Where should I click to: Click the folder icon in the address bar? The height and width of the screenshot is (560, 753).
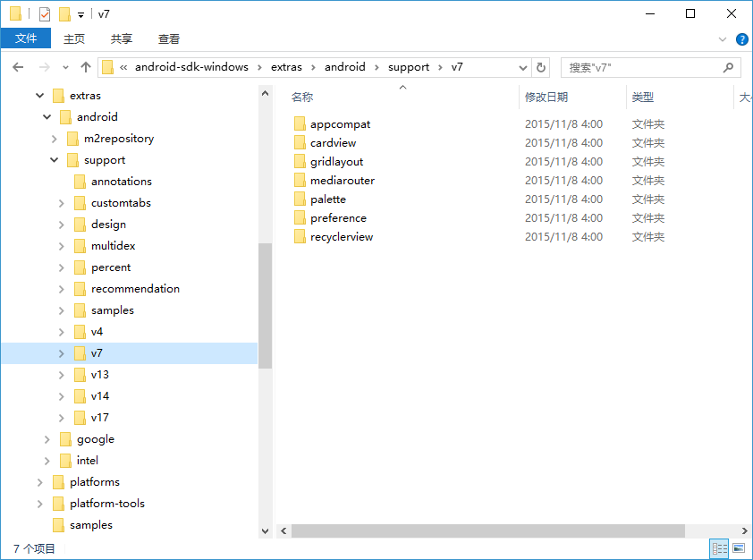click(x=107, y=66)
